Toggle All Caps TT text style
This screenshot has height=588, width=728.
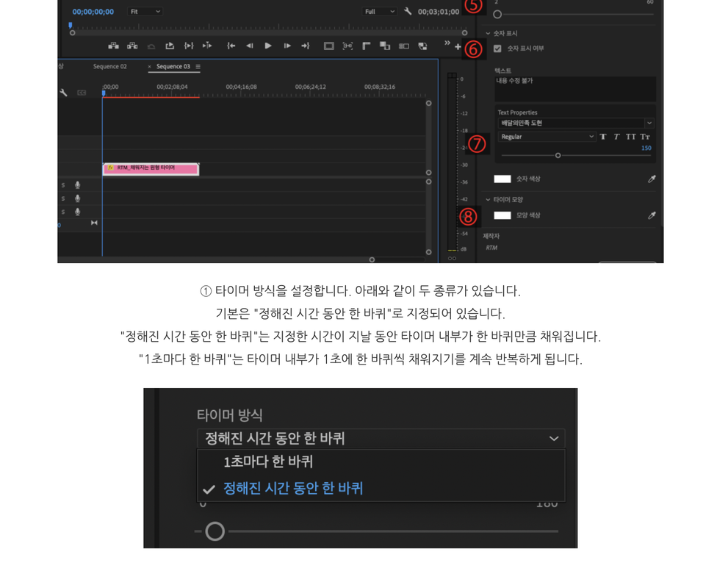(x=630, y=137)
